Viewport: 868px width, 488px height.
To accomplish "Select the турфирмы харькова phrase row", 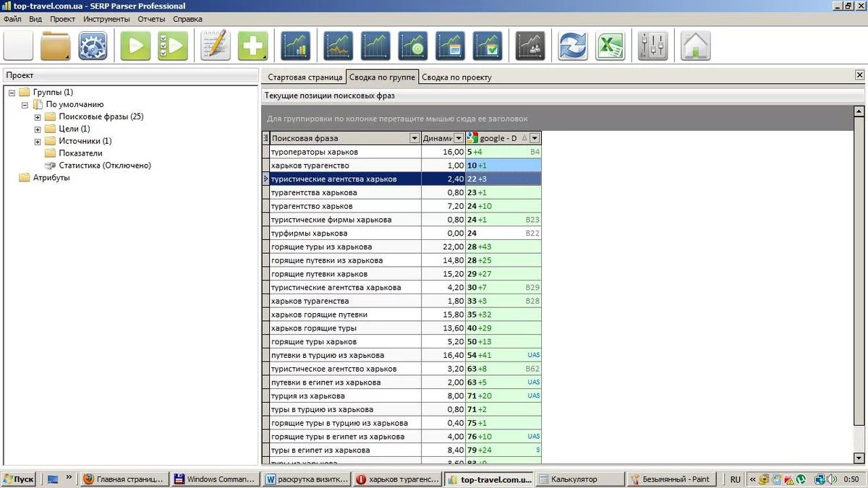I will pos(401,234).
